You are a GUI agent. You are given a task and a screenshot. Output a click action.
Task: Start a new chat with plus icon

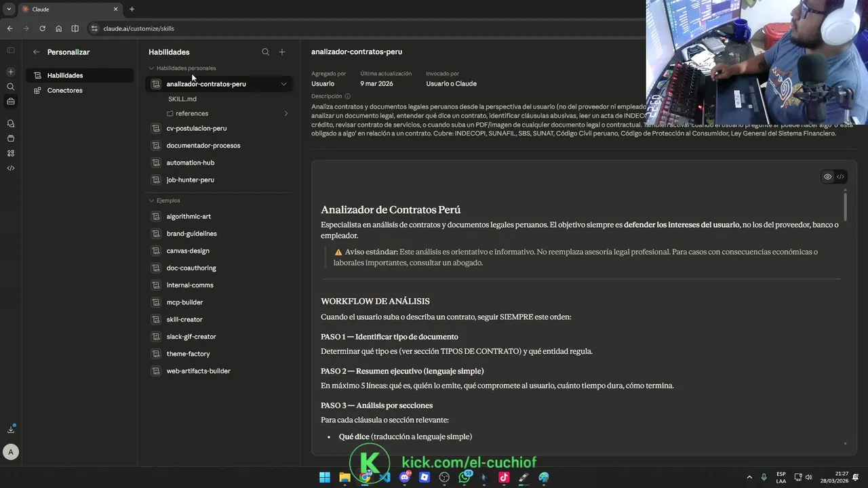point(11,72)
